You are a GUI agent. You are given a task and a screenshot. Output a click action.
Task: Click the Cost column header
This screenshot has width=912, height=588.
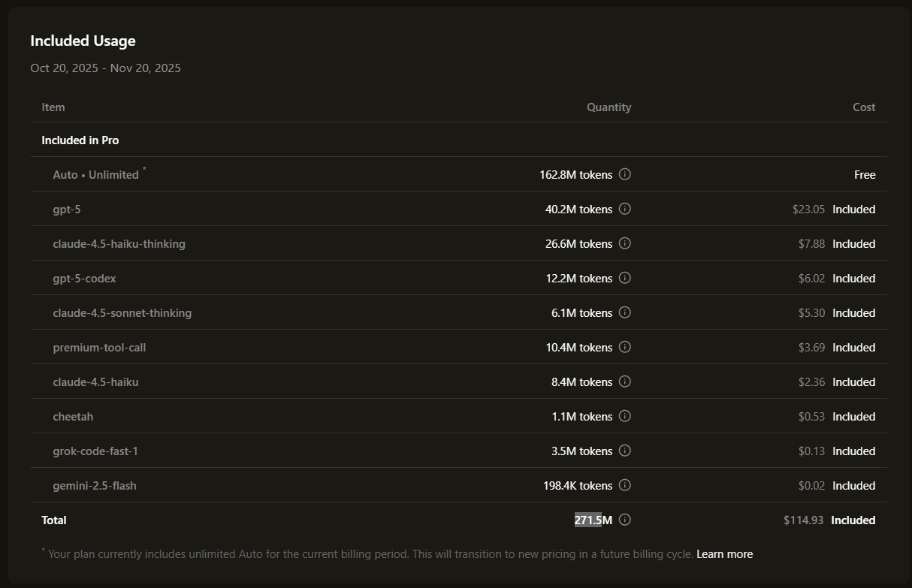click(x=864, y=107)
